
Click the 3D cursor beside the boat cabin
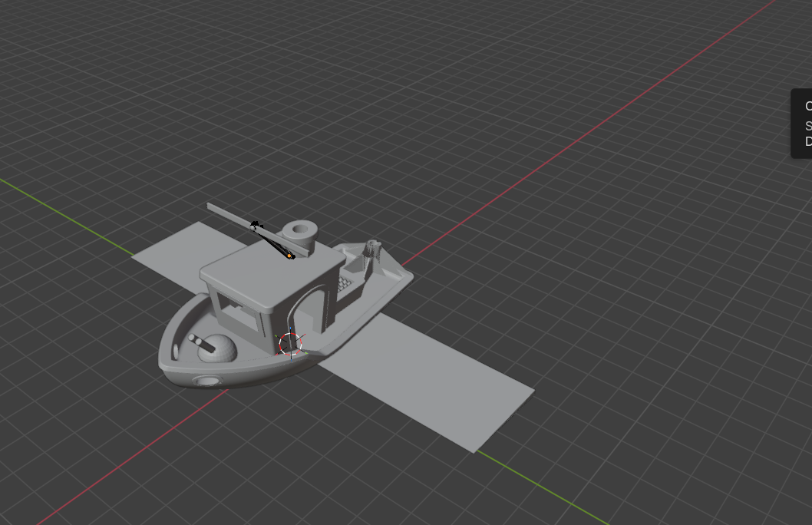point(291,345)
